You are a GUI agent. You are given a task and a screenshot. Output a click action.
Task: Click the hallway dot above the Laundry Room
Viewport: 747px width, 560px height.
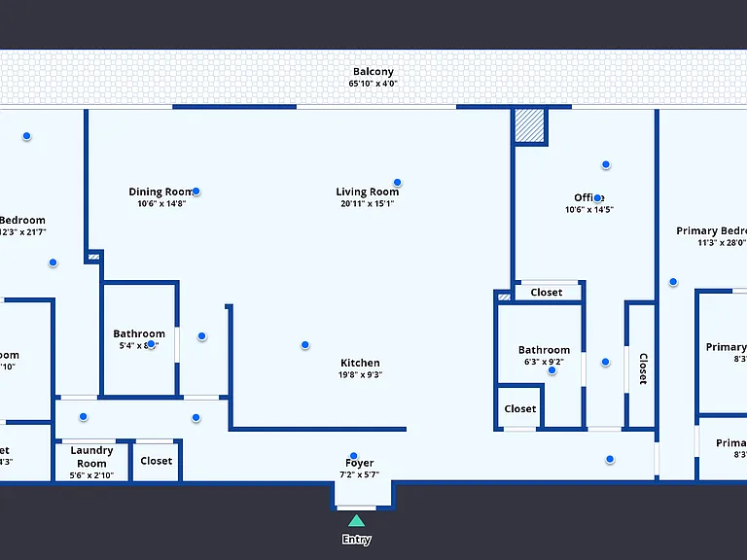point(84,417)
